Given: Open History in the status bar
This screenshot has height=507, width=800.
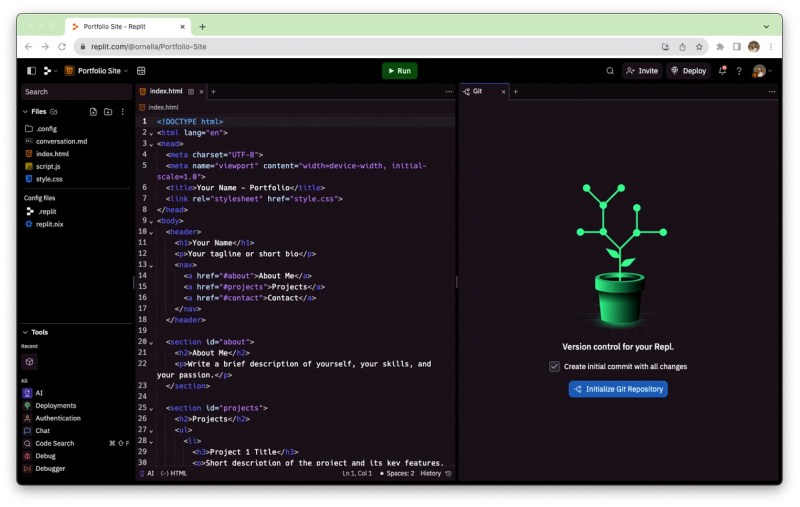Looking at the screenshot, I should point(436,473).
